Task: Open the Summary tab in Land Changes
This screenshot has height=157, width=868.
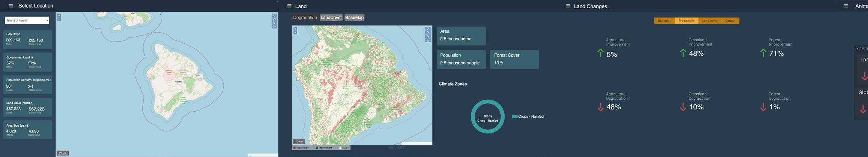Action: (x=664, y=21)
